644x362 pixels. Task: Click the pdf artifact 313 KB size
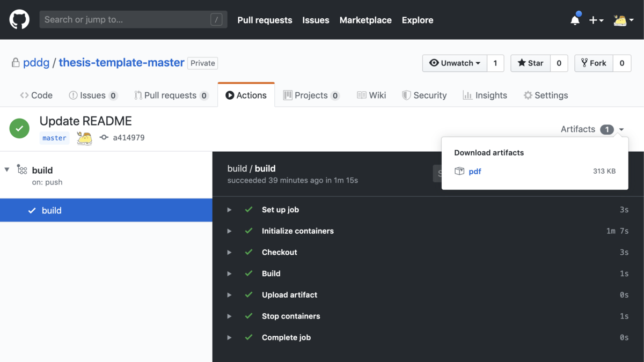coord(604,171)
